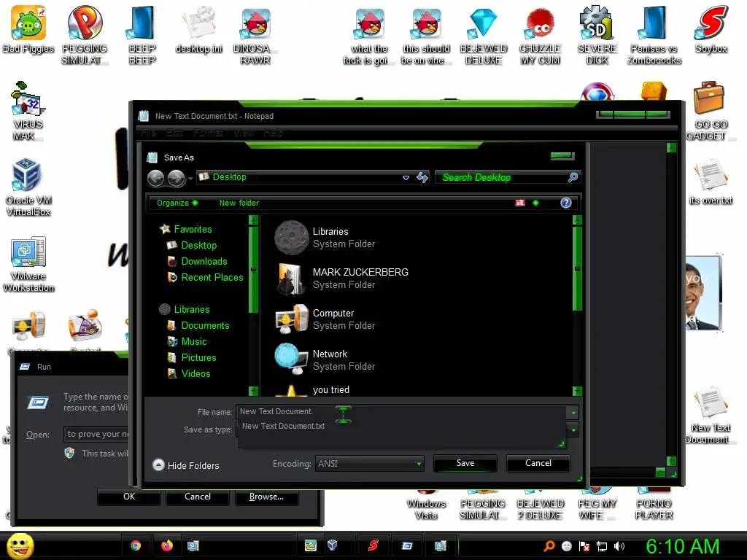747x560 pixels.
Task: Click the Save button
Action: point(465,463)
